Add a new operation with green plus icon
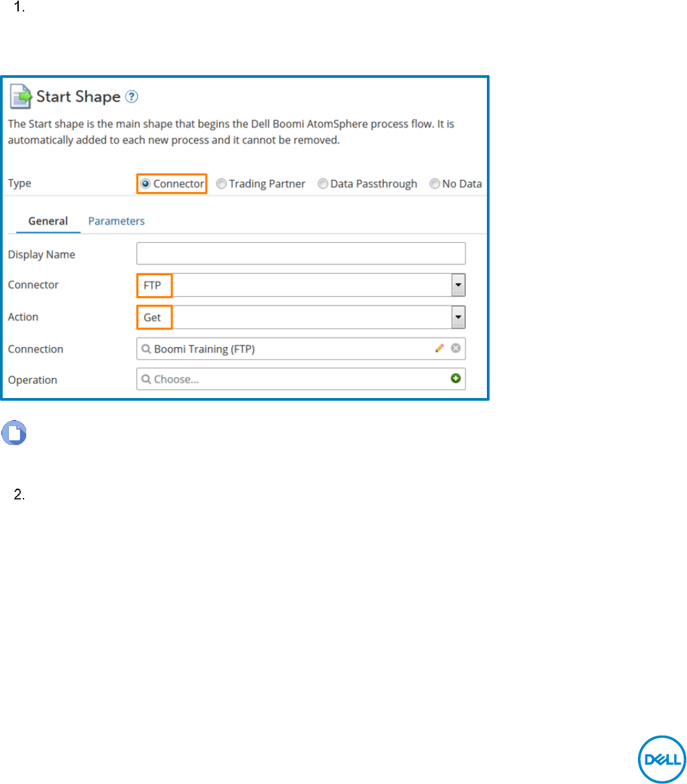 coord(455,379)
